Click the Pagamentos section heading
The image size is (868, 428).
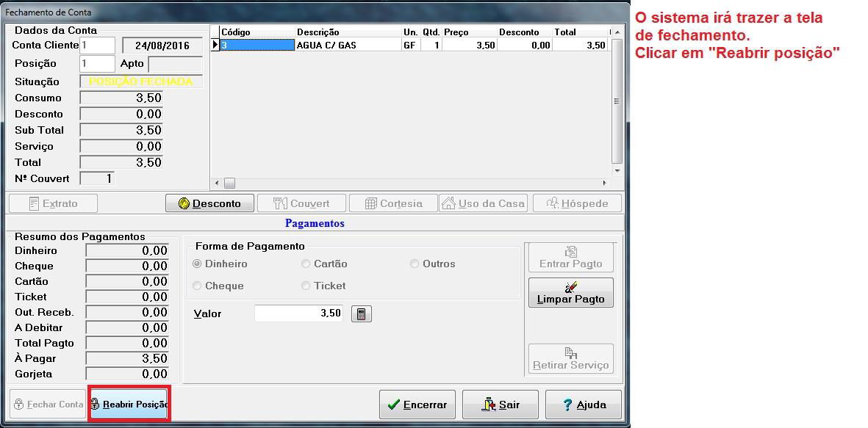click(x=315, y=223)
